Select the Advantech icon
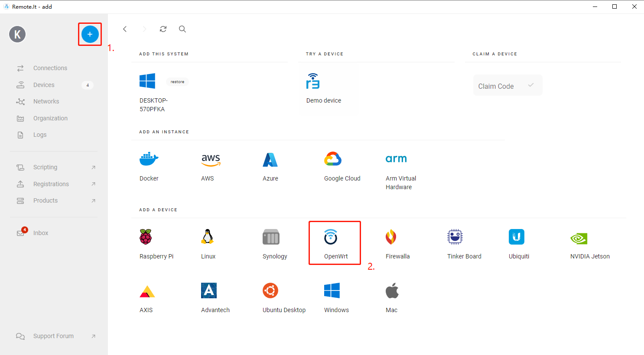The image size is (644, 355). [209, 290]
